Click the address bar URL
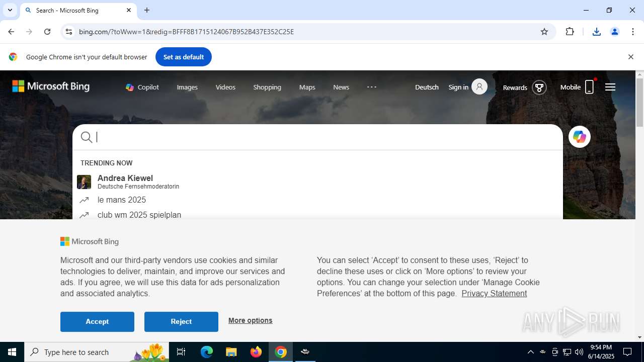The height and width of the screenshot is (362, 644). pyautogui.click(x=186, y=32)
